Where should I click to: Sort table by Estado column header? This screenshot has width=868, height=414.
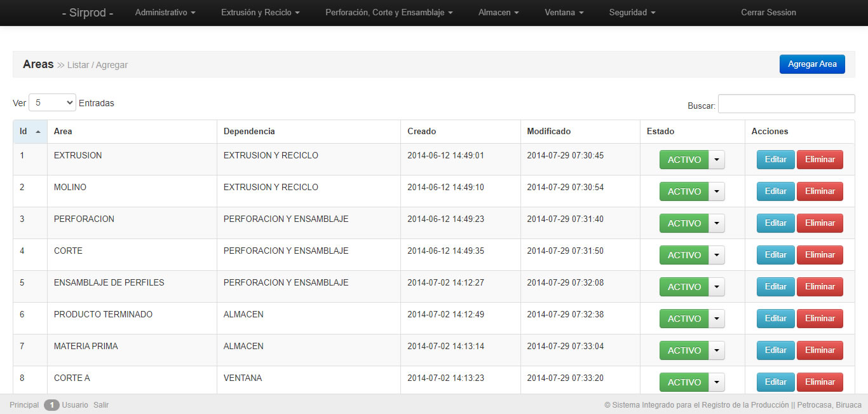[x=693, y=132]
